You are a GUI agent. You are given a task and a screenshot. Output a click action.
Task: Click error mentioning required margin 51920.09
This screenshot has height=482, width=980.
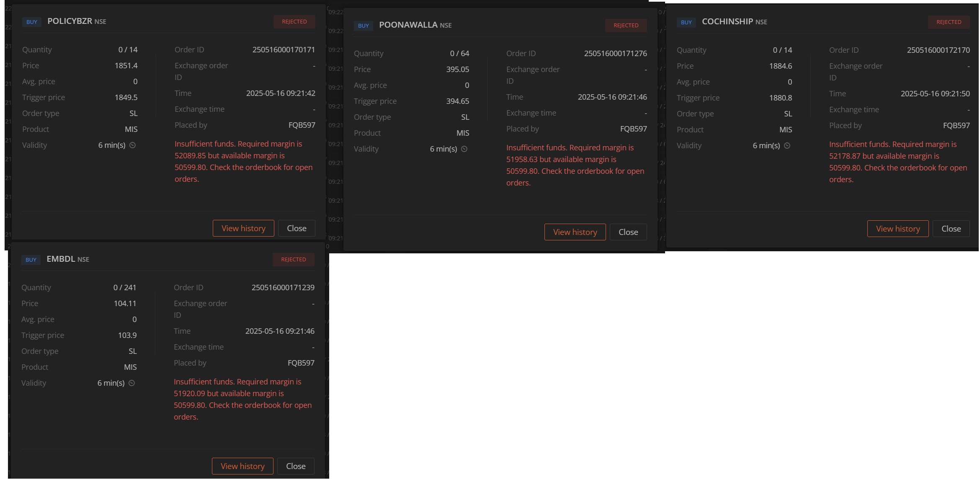243,400
